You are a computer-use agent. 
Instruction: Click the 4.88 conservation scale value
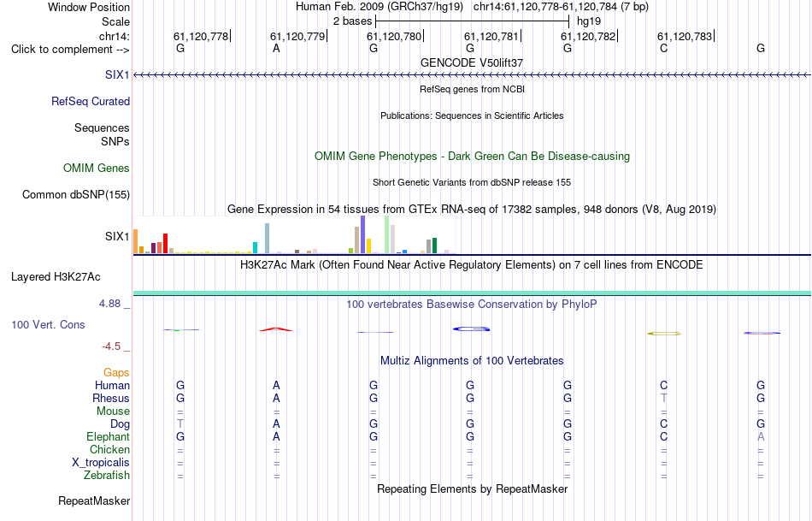tap(109, 304)
